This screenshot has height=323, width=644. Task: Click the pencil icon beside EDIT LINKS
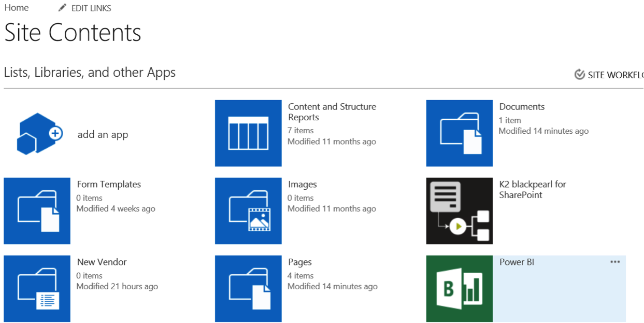63,8
